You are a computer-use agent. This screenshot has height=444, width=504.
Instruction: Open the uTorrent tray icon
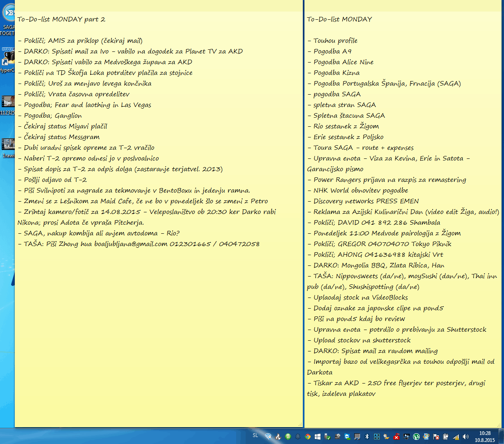coord(416,437)
